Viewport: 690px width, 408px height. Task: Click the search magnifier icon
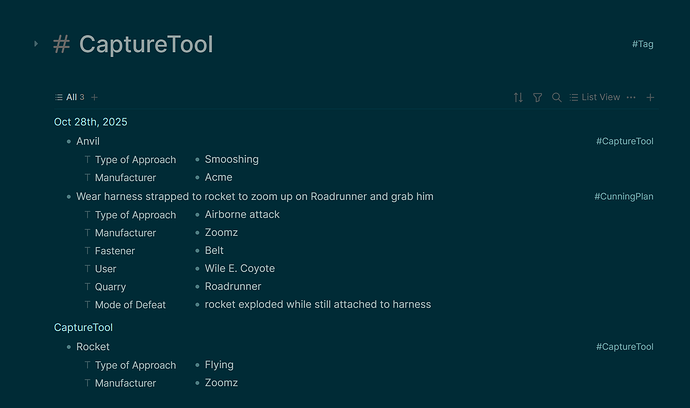point(557,97)
